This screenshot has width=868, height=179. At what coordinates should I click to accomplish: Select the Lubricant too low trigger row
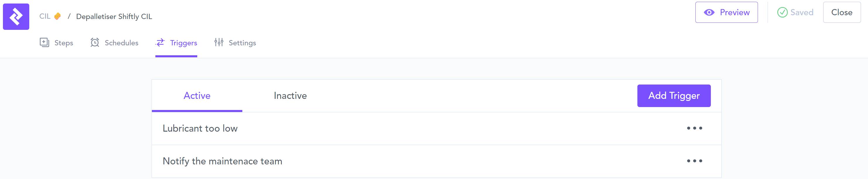click(x=200, y=128)
